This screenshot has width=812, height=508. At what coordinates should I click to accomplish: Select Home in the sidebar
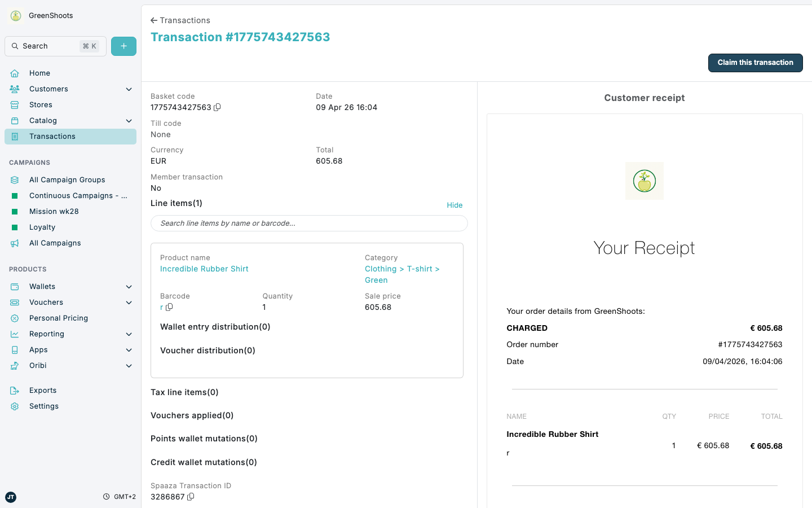(x=39, y=73)
